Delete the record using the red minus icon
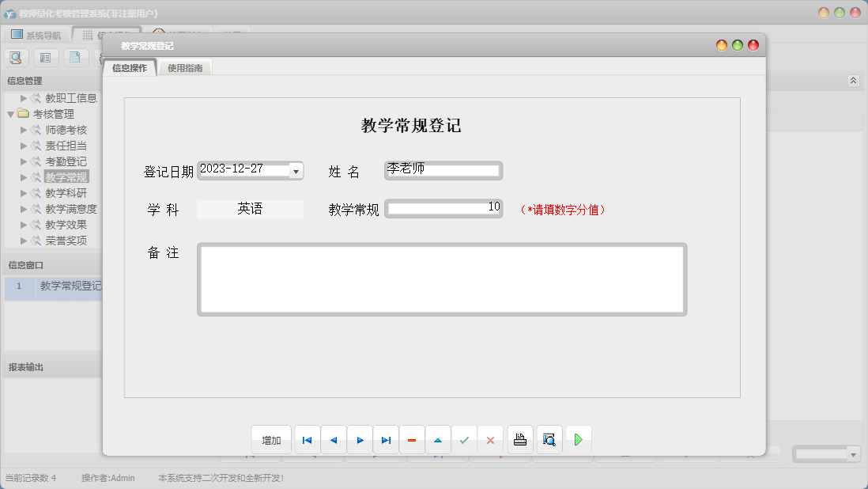The width and height of the screenshot is (868, 489). 412,439
